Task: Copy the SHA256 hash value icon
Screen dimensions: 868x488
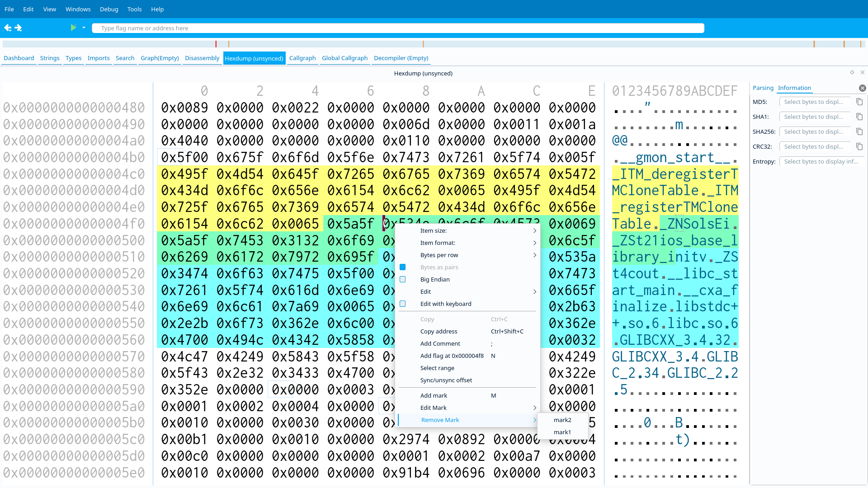Action: 859,132
